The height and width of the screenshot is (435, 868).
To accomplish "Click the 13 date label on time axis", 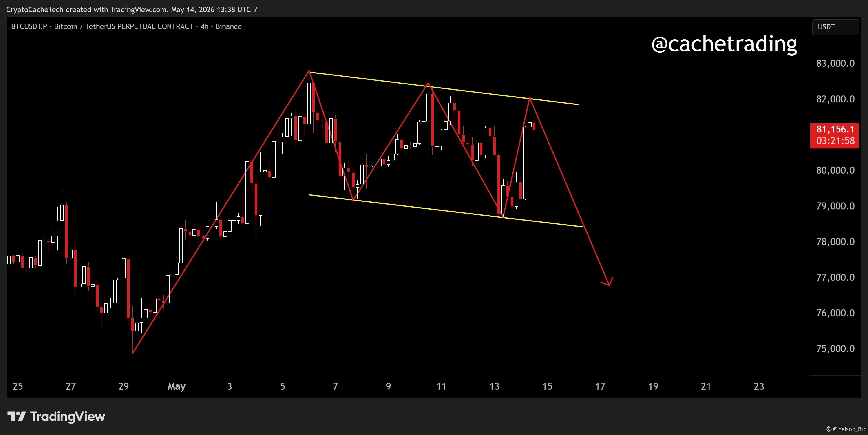I will pos(494,386).
